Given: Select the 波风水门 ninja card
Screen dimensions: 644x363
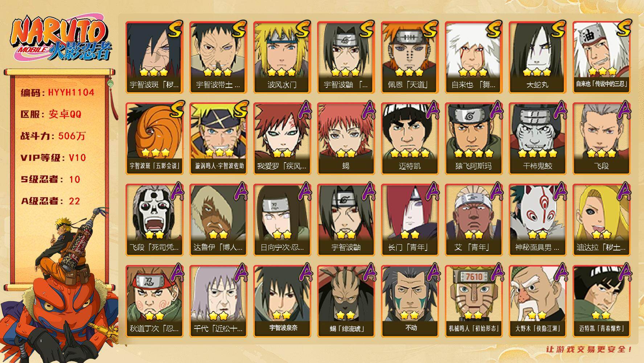Looking at the screenshot, I should 282,57.
